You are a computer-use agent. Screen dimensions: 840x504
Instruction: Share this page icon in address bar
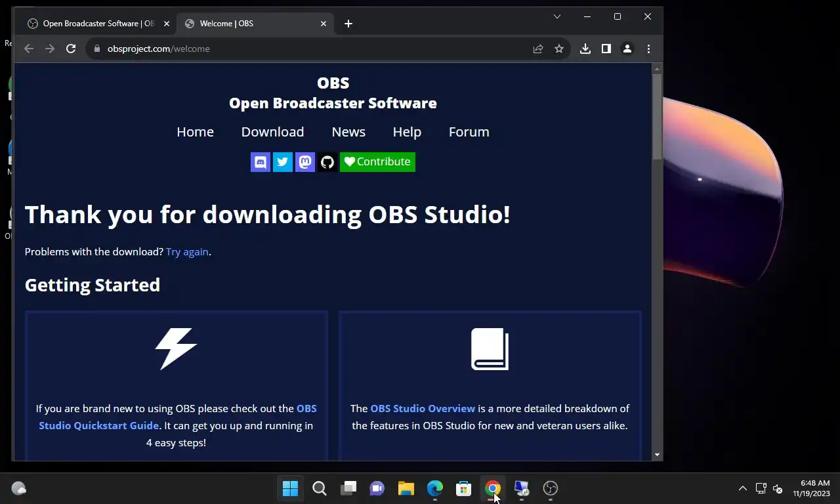click(x=538, y=49)
